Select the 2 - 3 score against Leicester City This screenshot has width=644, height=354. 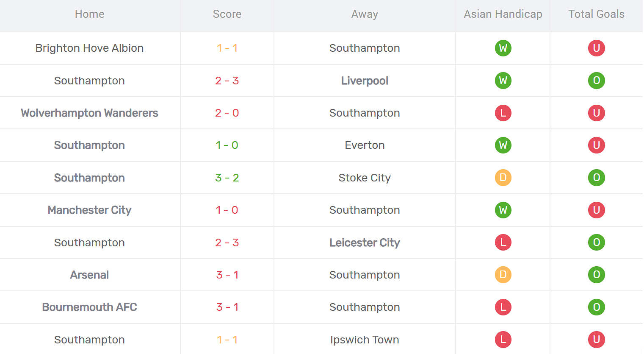(x=227, y=243)
